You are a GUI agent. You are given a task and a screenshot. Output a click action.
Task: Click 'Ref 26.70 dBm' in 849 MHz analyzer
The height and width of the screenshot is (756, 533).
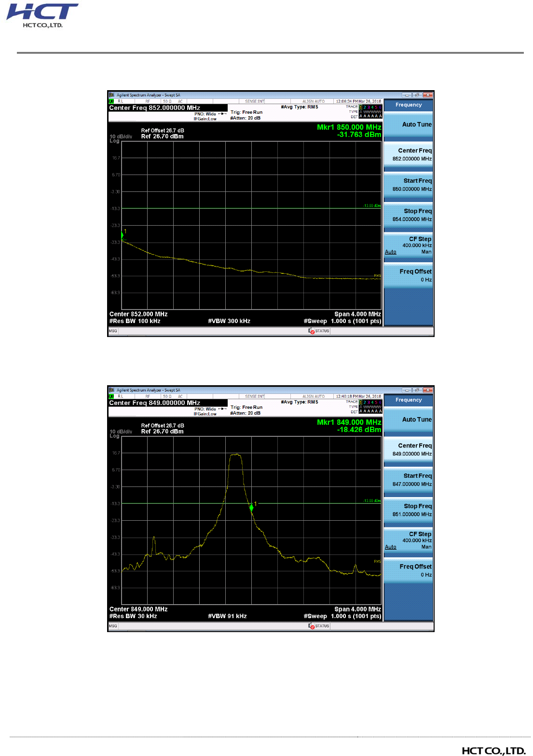coord(162,432)
